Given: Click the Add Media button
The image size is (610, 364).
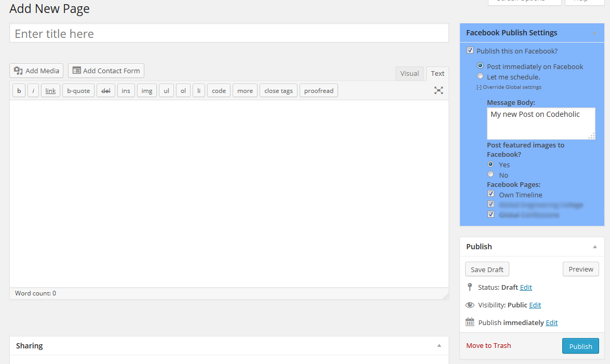Looking at the screenshot, I should (36, 71).
